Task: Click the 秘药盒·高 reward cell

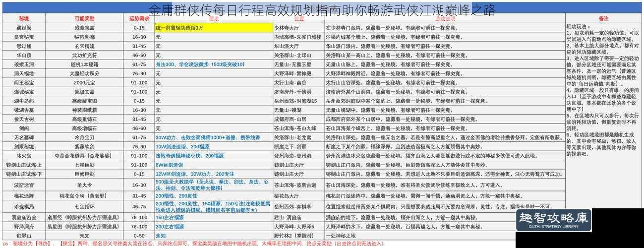Action: click(x=84, y=37)
